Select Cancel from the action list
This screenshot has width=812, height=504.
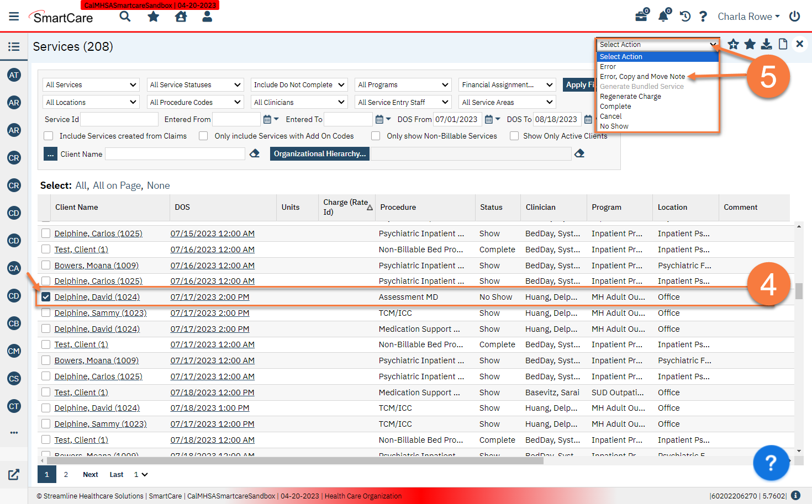click(x=610, y=116)
